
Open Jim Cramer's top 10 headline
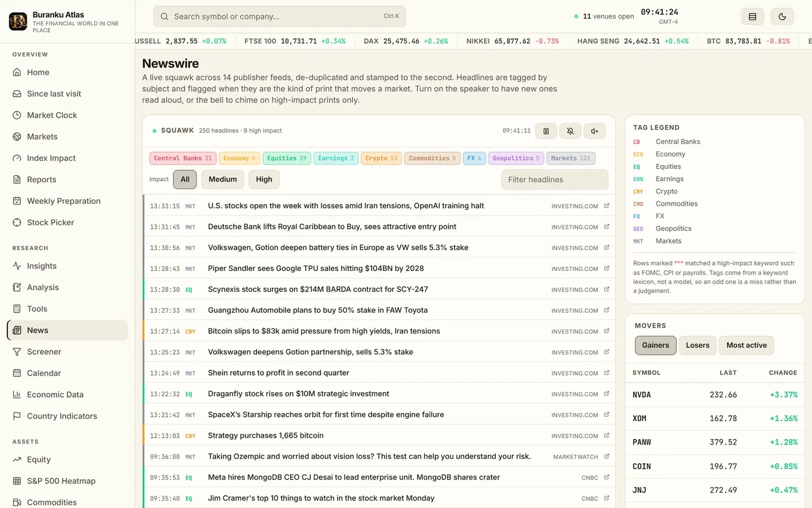click(321, 498)
